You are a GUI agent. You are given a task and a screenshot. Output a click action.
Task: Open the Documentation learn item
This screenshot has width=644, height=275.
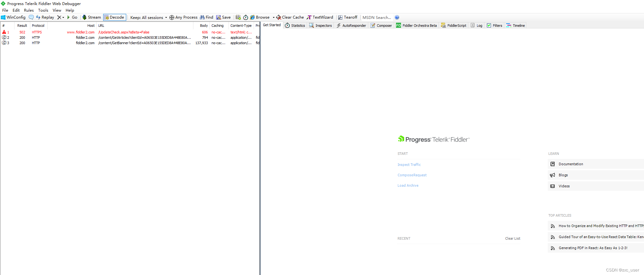coord(596,164)
